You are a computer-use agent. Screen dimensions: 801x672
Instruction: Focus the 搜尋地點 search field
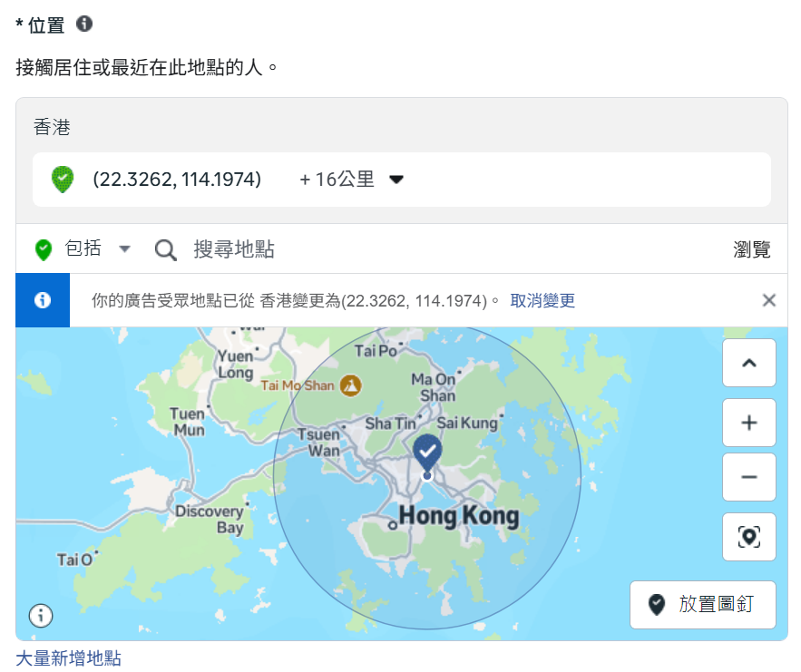coord(363,249)
